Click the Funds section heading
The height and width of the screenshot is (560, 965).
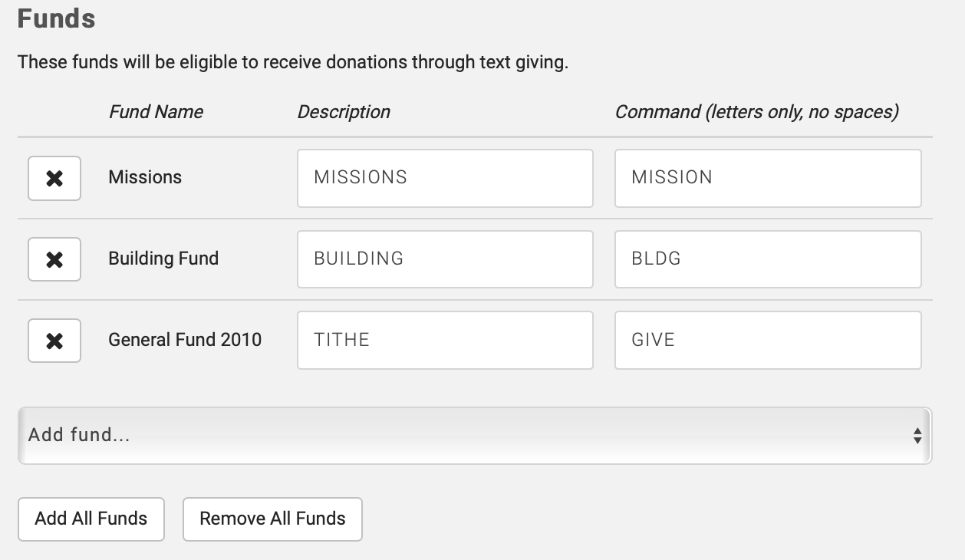click(56, 18)
